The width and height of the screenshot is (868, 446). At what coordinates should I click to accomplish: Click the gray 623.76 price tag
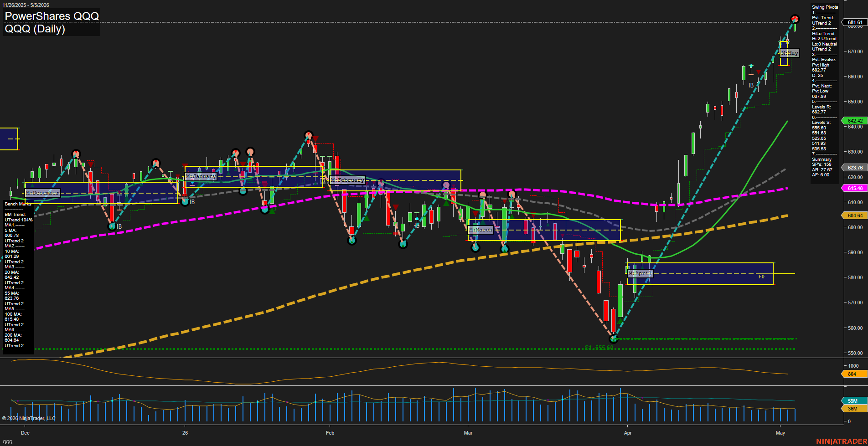pos(855,168)
